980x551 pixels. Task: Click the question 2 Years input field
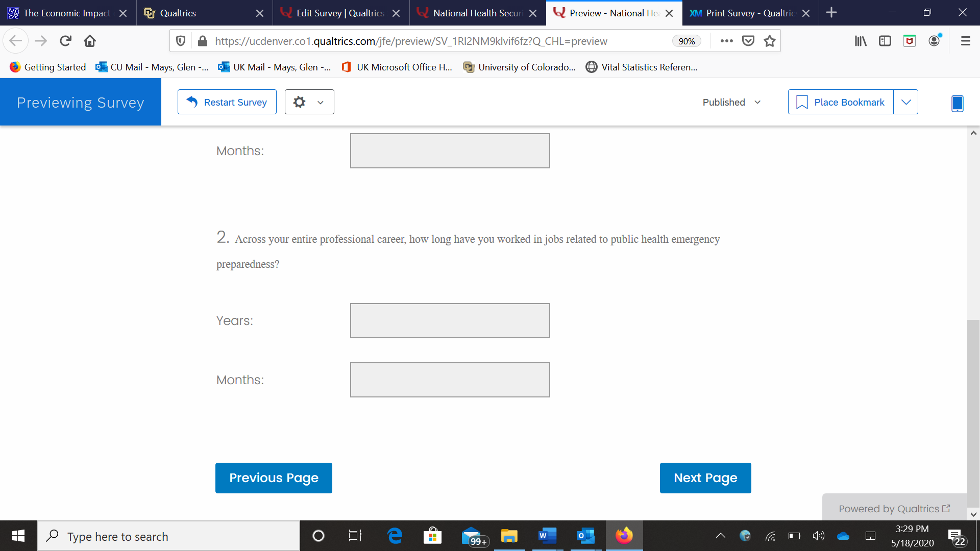[450, 321]
